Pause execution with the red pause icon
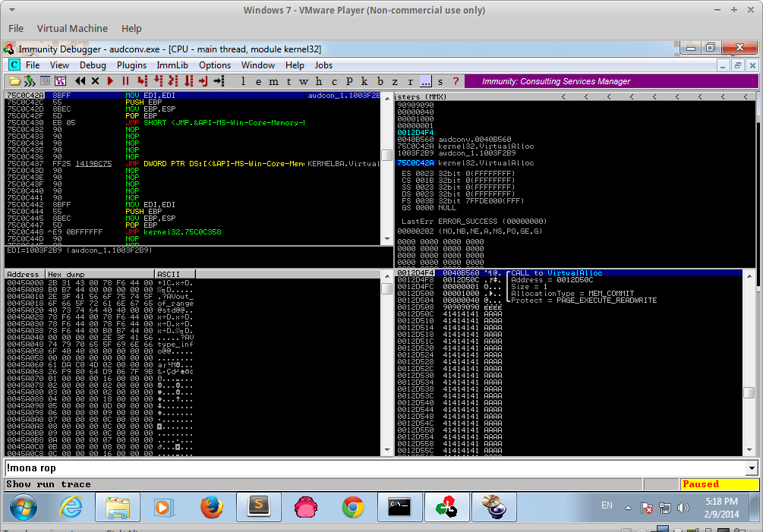The height and width of the screenshot is (532, 763). 125,81
